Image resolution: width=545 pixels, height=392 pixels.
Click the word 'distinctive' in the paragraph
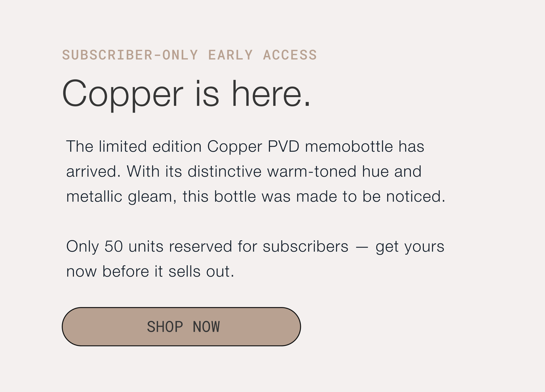coord(224,171)
